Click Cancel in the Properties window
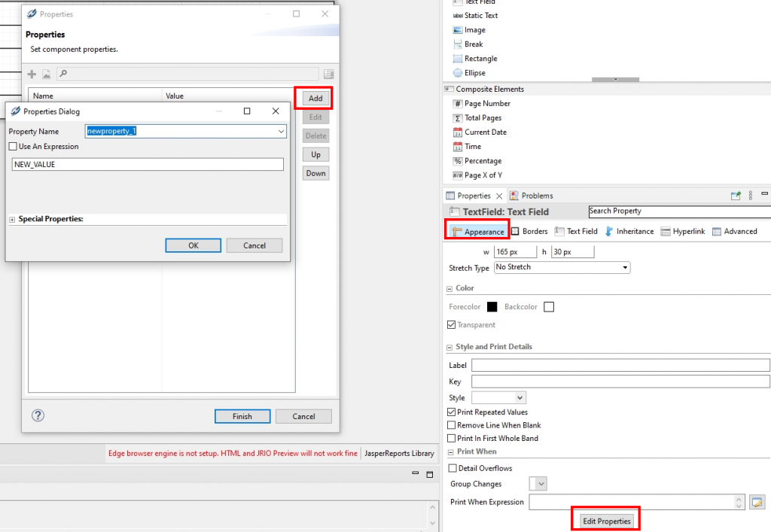Image resolution: width=771 pixels, height=532 pixels. pyautogui.click(x=303, y=416)
